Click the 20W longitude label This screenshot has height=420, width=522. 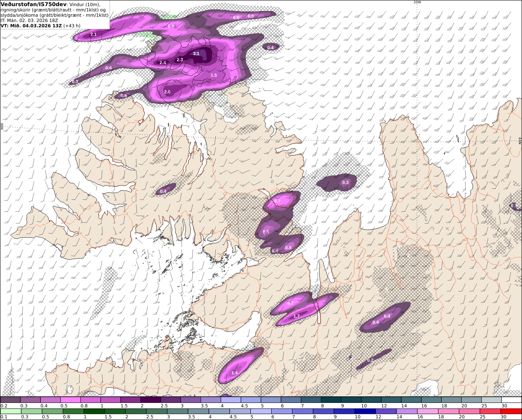click(417, 2)
